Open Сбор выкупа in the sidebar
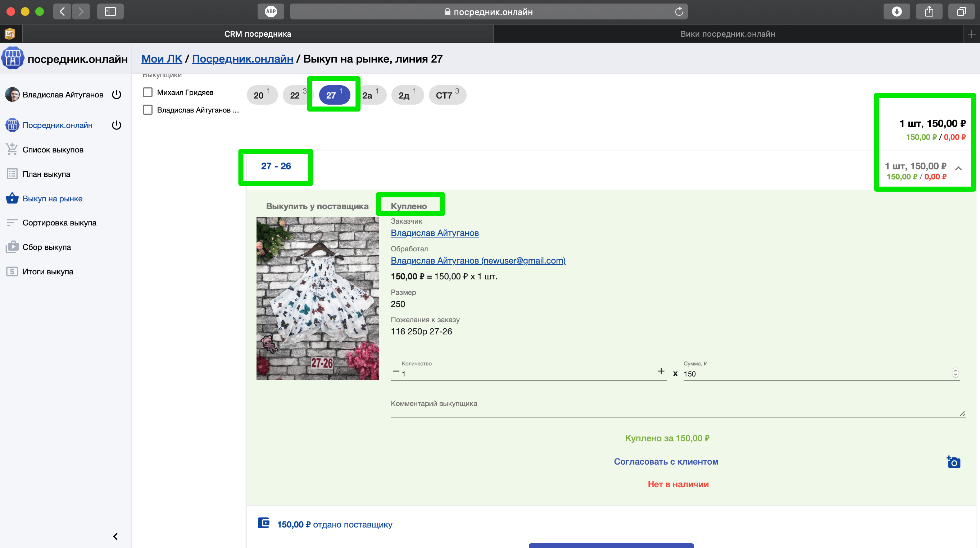980x548 pixels. 46,247
